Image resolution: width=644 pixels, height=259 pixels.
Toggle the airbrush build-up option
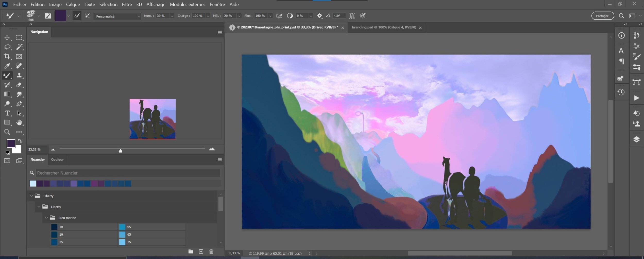click(x=279, y=16)
